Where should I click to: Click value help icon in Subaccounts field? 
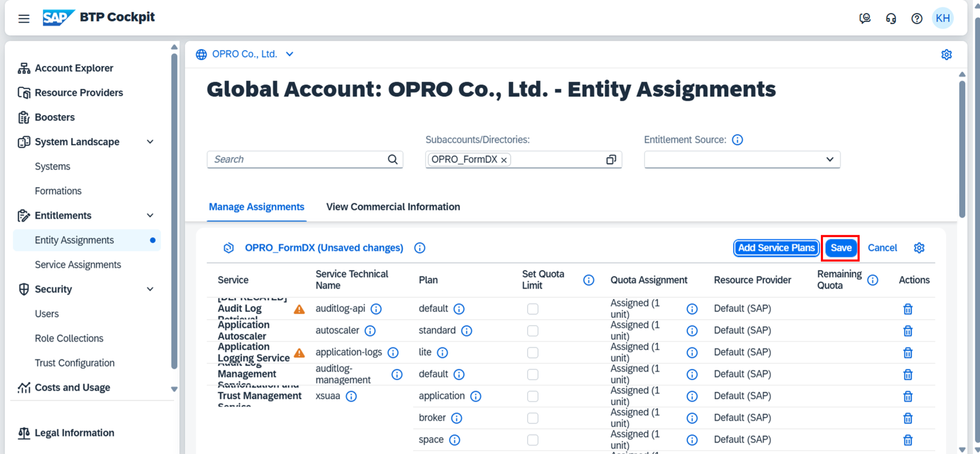[611, 160]
